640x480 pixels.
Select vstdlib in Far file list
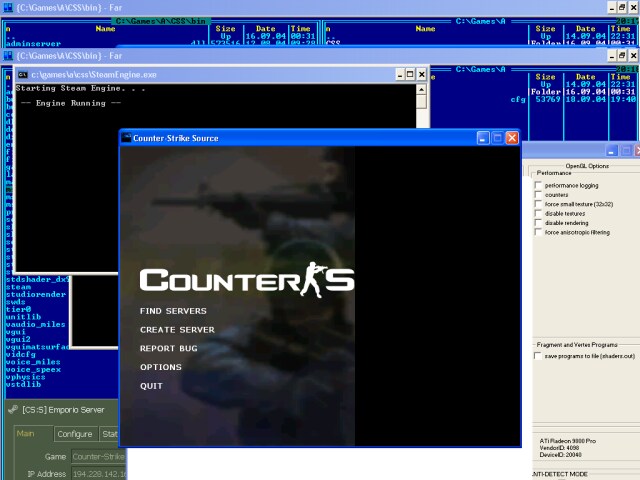click(x=23, y=384)
